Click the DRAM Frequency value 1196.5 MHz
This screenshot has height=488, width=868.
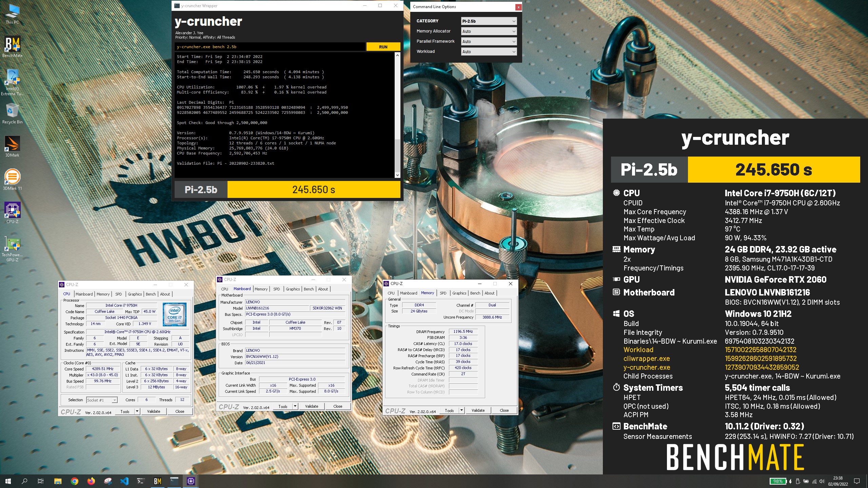click(463, 331)
